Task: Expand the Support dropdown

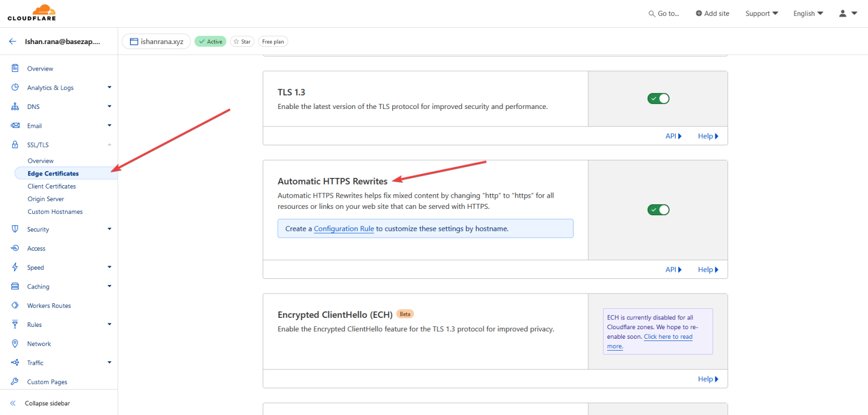Action: pos(761,13)
